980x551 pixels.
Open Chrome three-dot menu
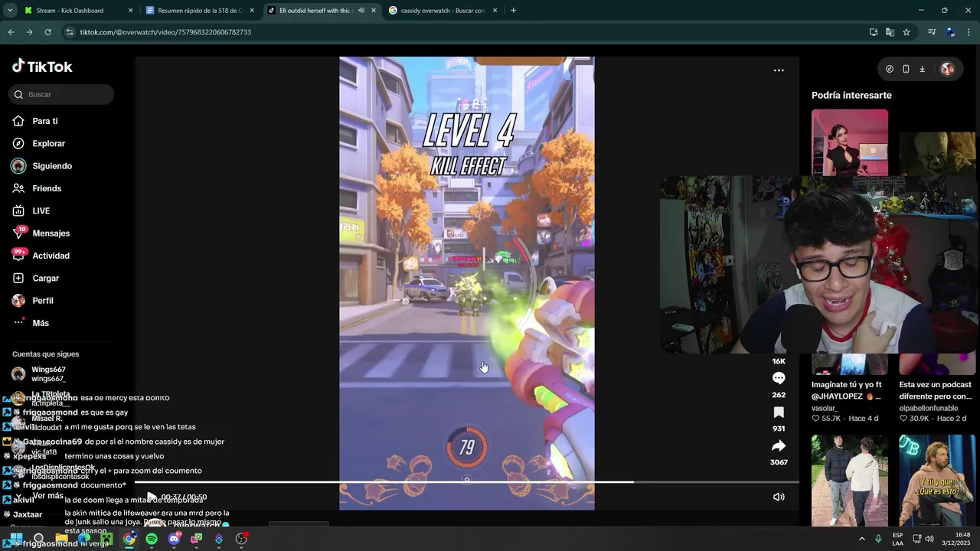coord(969,32)
